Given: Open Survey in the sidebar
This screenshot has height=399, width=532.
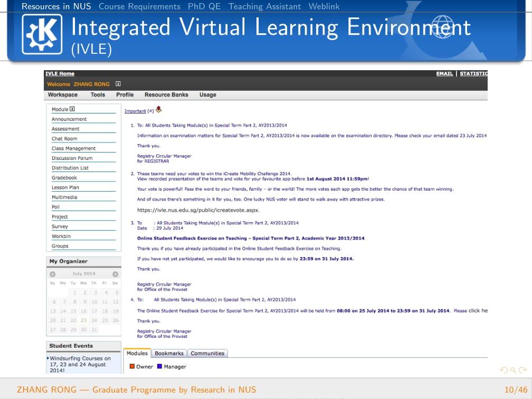Looking at the screenshot, I should point(60,226).
